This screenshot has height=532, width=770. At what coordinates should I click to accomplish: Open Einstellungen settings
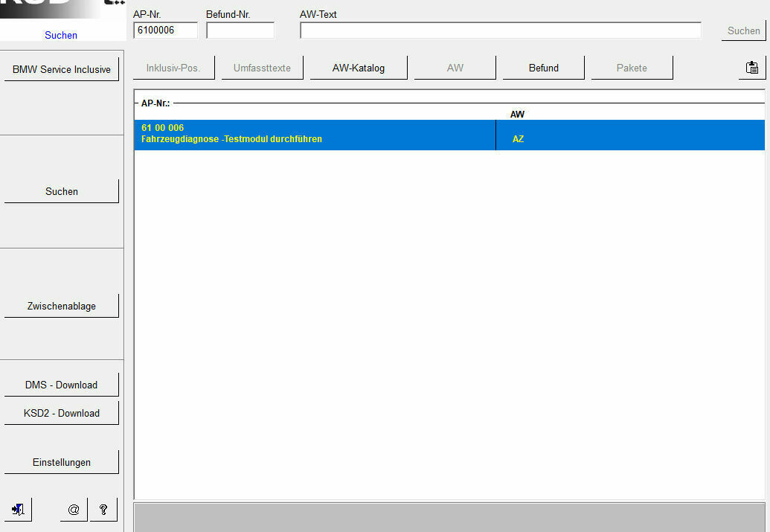click(62, 462)
